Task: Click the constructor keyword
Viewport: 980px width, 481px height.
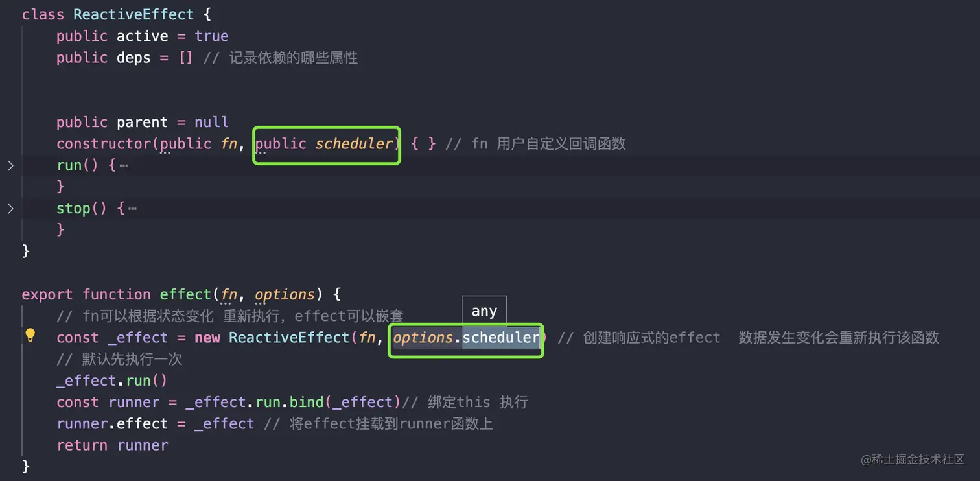Action: coord(103,144)
